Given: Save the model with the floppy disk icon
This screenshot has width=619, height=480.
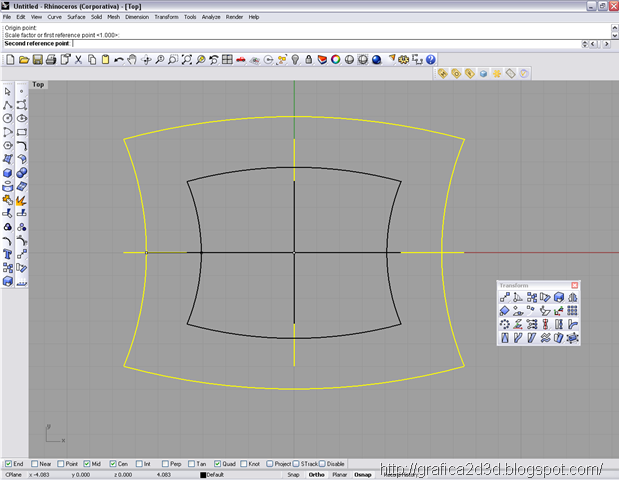Looking at the screenshot, I should click(38, 60).
